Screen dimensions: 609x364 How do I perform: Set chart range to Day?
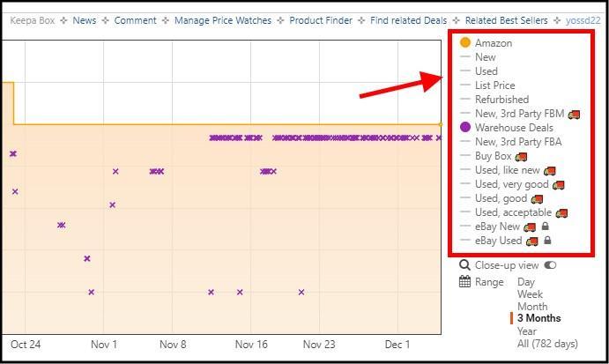tap(526, 282)
